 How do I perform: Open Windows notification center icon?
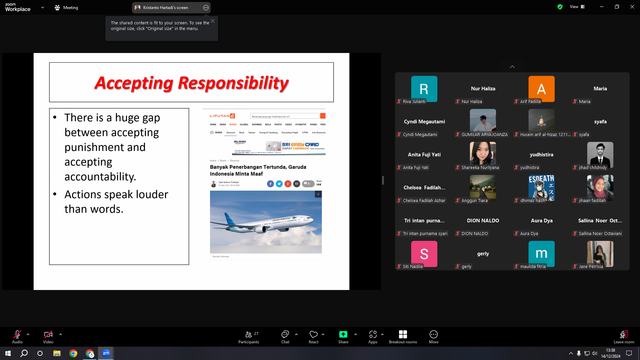(629, 353)
